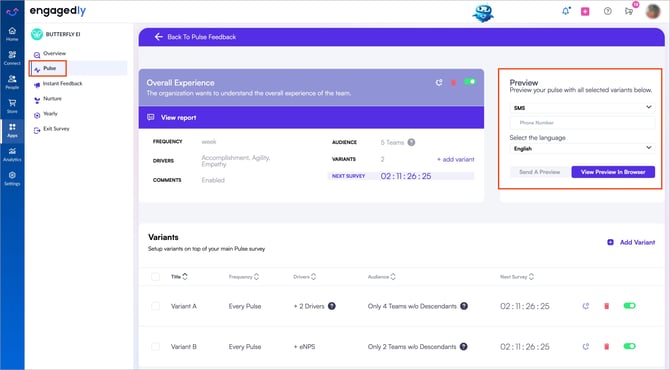Image resolution: width=670 pixels, height=370 pixels.
Task: Open the cart icon with badge
Action: (629, 11)
